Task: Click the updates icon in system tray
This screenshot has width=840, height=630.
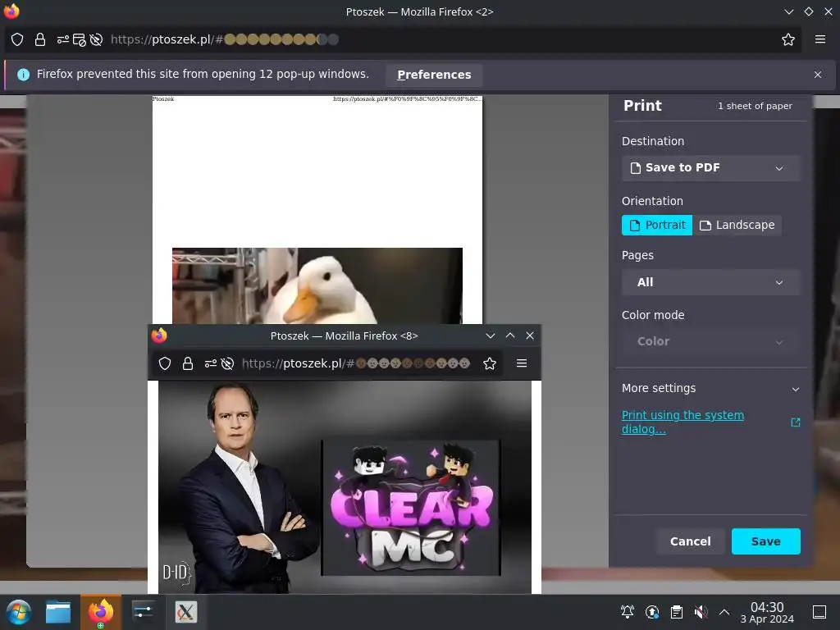Action: tap(651, 612)
